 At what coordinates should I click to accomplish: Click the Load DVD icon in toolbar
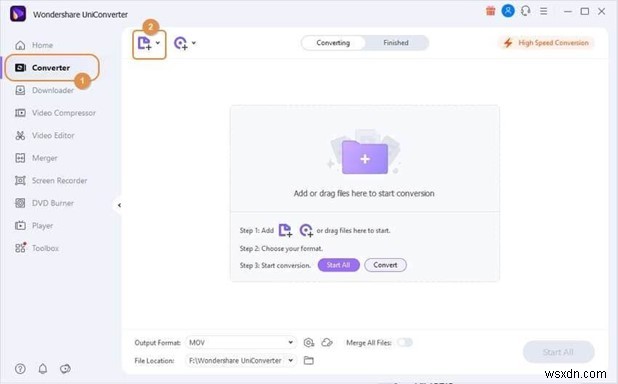(x=181, y=43)
